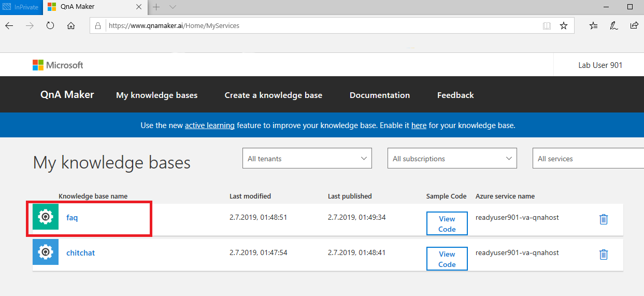Delete the faq knowledge base
This screenshot has width=644, height=296.
(604, 219)
